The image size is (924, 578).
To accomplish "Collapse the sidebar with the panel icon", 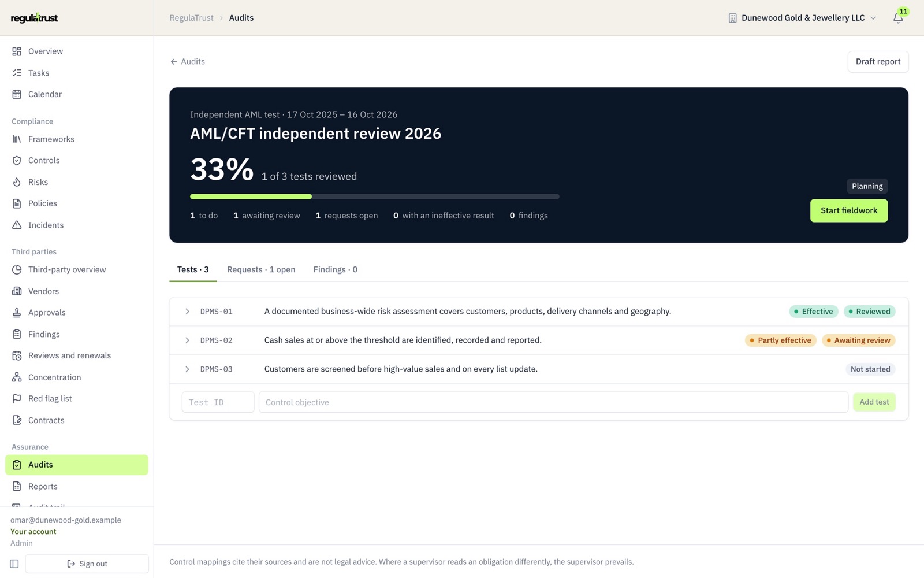I will [x=14, y=564].
